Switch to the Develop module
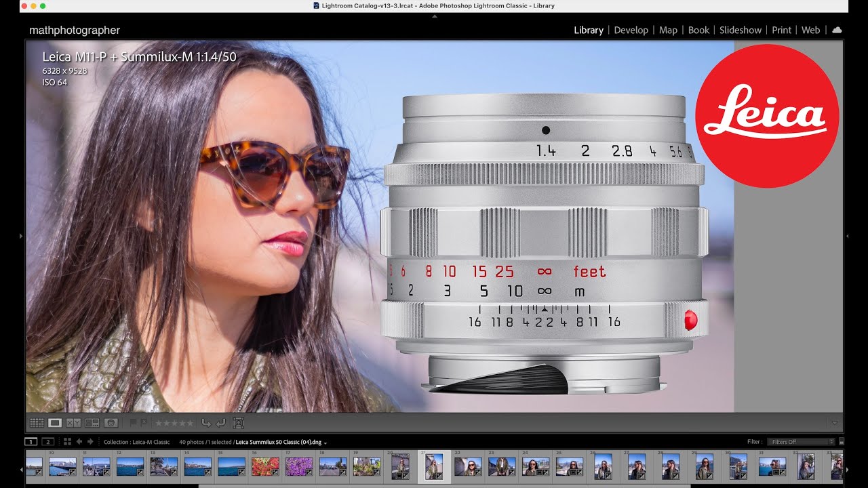The width and height of the screenshot is (868, 488). [x=631, y=30]
